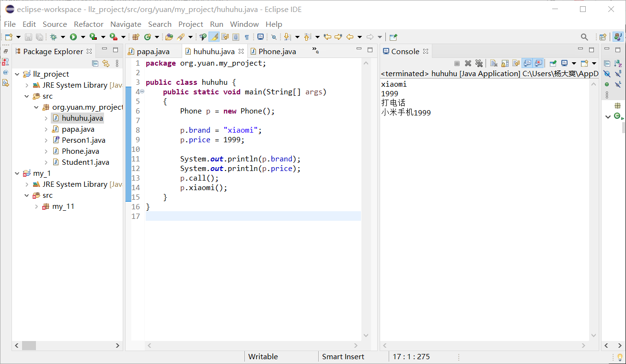The image size is (626, 364).
Task: Open the Refactor menu
Action: [x=89, y=24]
